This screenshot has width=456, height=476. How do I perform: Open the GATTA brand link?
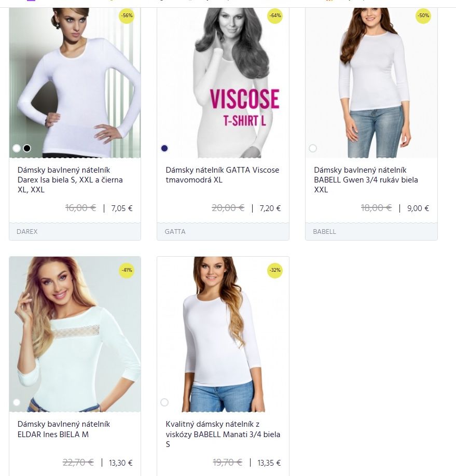175,232
